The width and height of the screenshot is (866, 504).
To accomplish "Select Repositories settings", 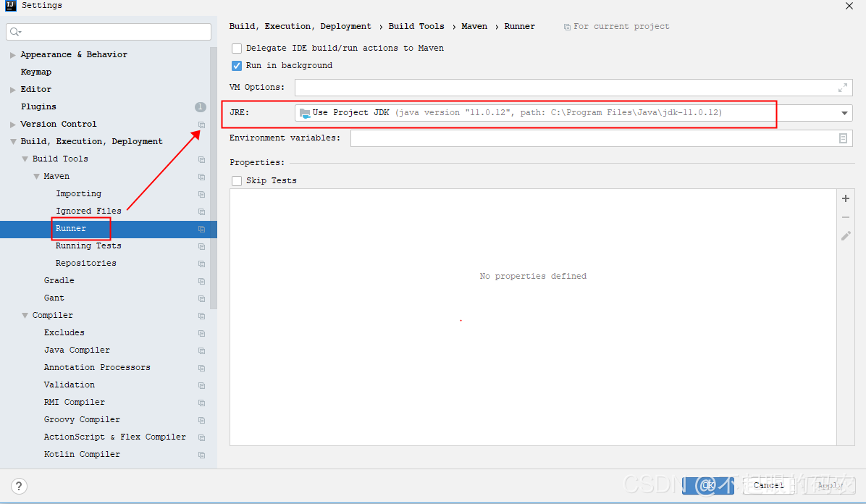I will [x=85, y=263].
